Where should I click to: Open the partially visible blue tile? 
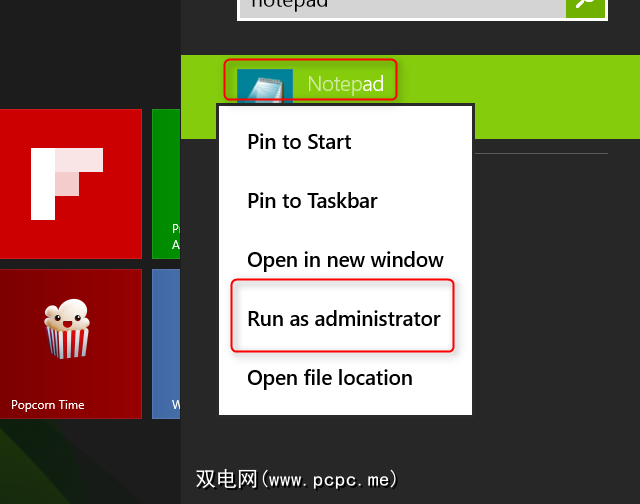tap(166, 344)
